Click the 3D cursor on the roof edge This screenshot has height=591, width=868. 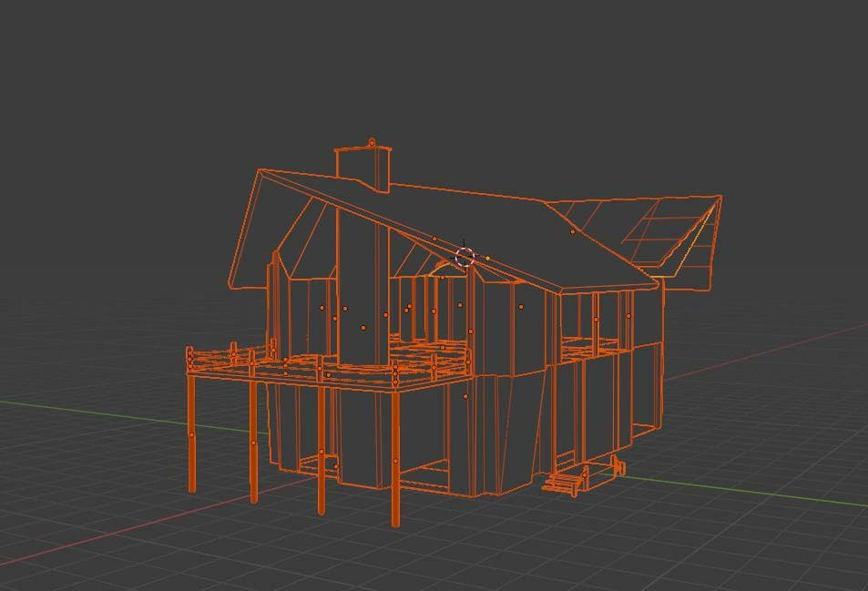click(465, 257)
